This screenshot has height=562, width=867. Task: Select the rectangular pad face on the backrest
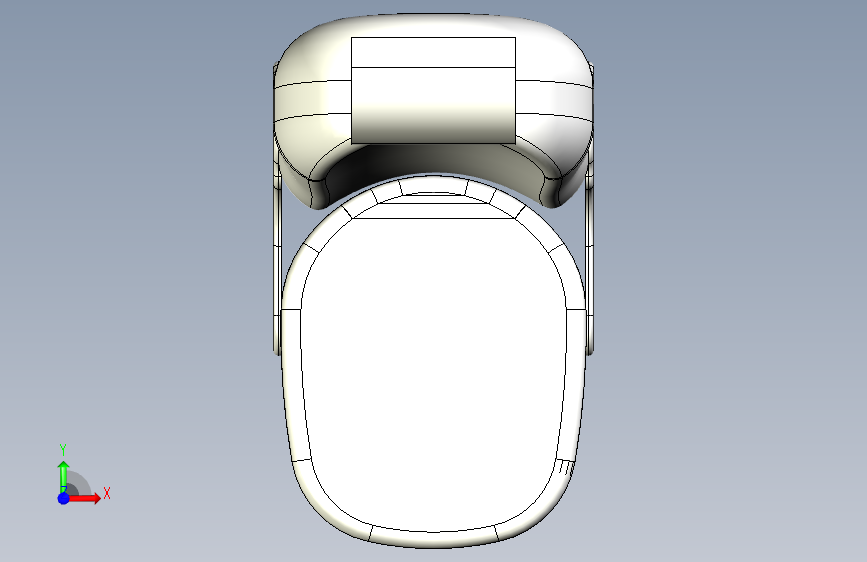point(434,105)
